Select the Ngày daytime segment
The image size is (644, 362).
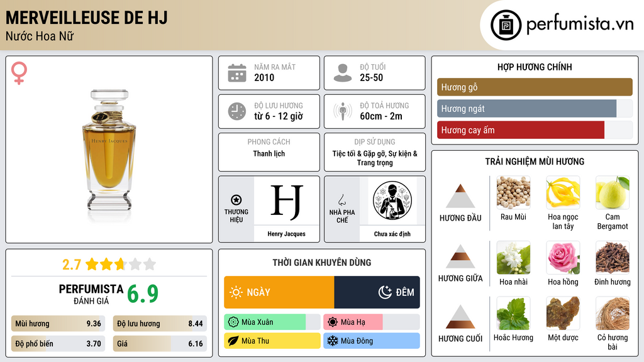279,292
